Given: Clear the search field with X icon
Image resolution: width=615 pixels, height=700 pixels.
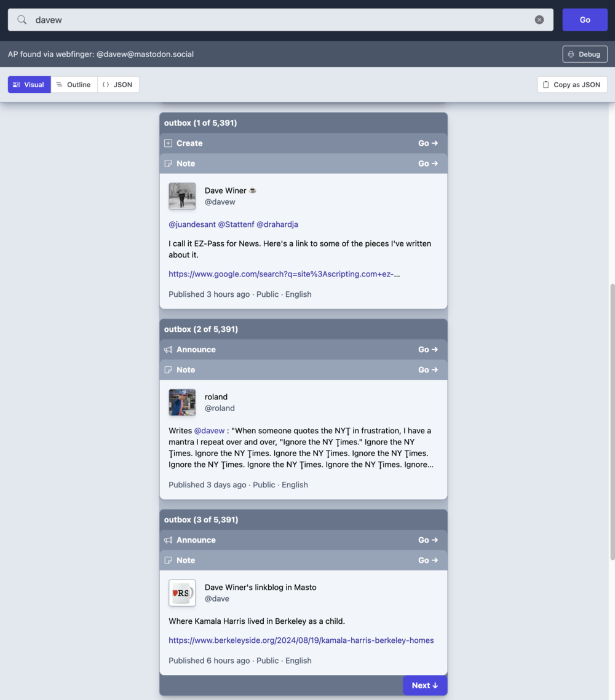Looking at the screenshot, I should [x=539, y=20].
